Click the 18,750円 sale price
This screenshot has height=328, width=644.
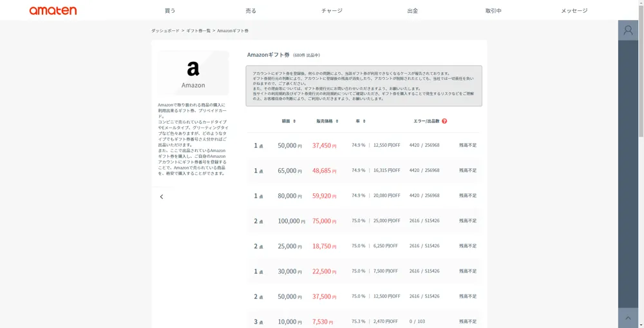click(324, 246)
